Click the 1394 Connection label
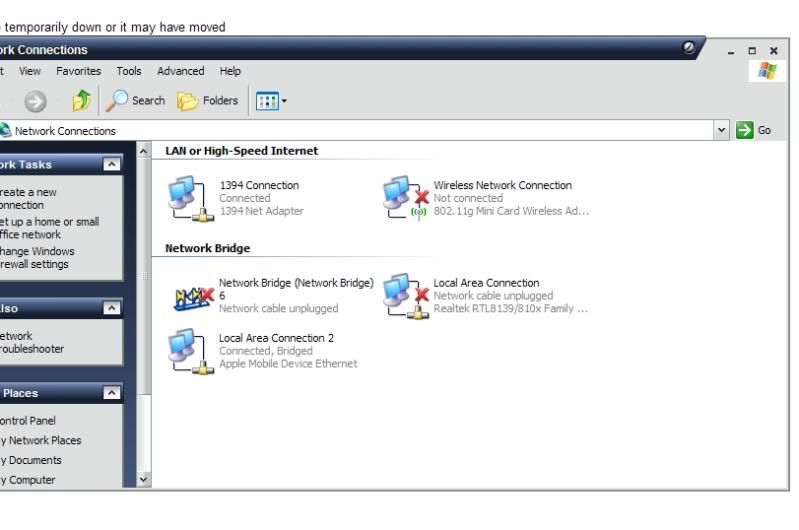Screen dimensions: 799x530 (x=259, y=186)
